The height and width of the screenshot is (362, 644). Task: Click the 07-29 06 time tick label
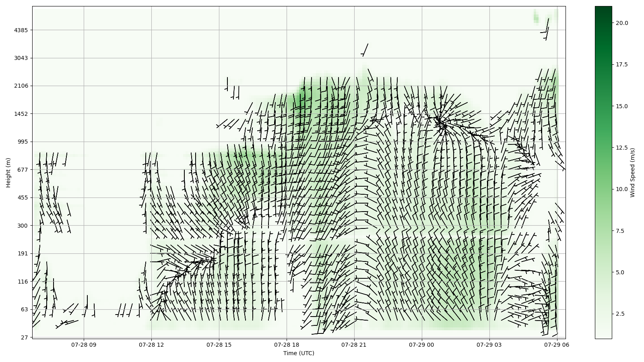557,345
